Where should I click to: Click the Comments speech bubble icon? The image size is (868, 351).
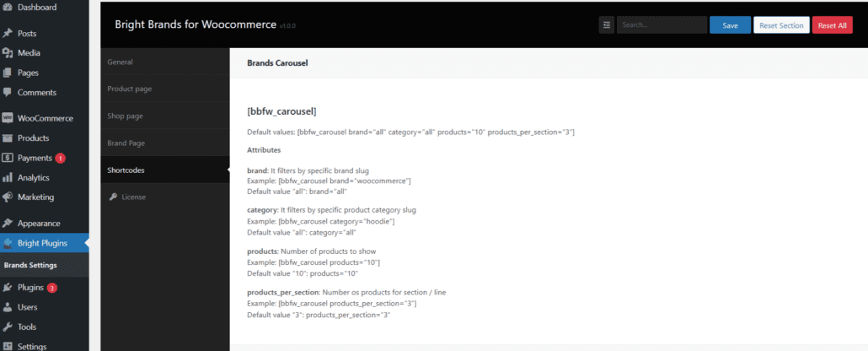point(8,93)
